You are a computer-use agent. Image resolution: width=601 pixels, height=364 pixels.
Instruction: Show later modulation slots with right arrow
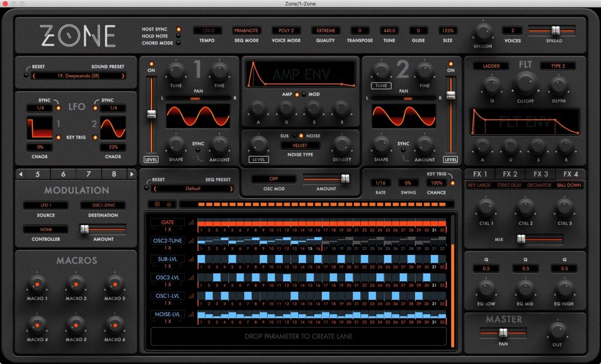coord(131,174)
